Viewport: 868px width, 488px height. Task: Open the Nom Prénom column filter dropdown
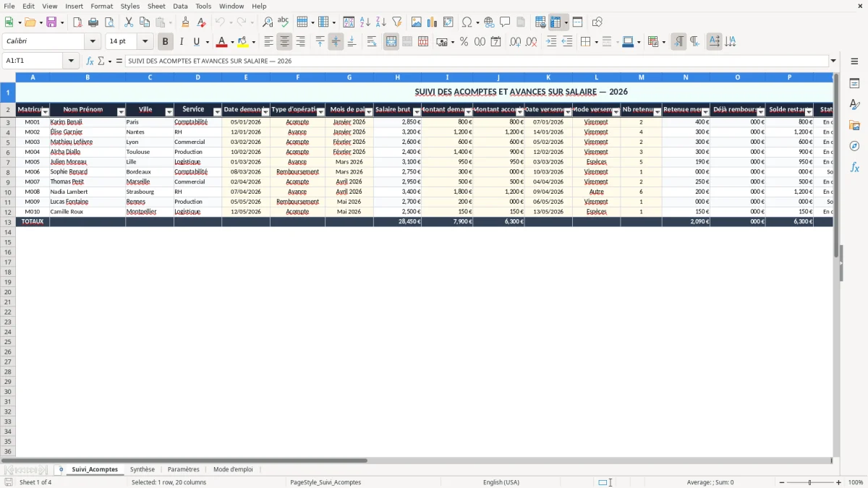coord(121,112)
